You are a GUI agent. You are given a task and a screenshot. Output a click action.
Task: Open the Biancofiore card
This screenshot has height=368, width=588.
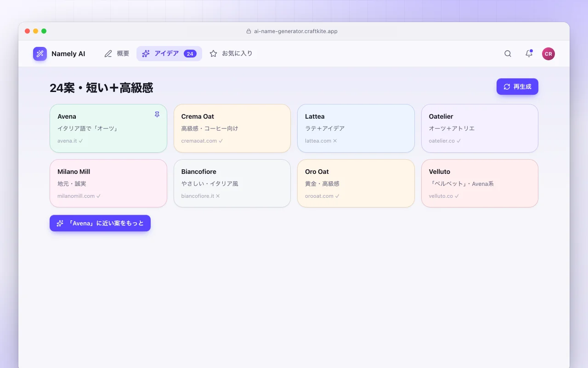[232, 184]
